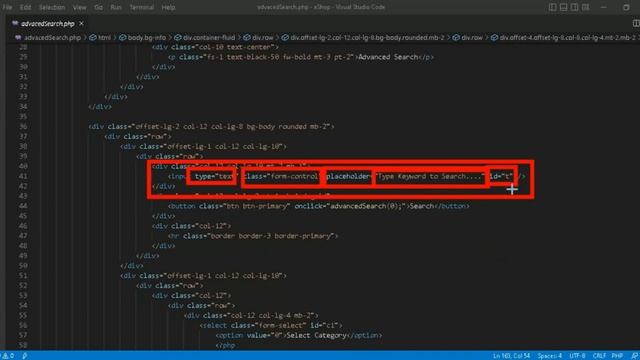Close the advancedSearch.php tab
Image resolution: width=640 pixels, height=360 pixels.
pos(81,24)
